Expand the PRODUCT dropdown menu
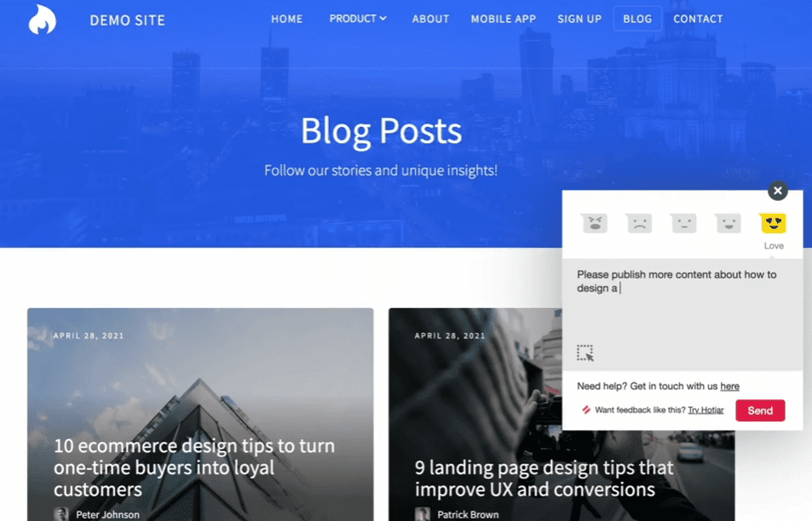The image size is (812, 521). pyautogui.click(x=358, y=19)
